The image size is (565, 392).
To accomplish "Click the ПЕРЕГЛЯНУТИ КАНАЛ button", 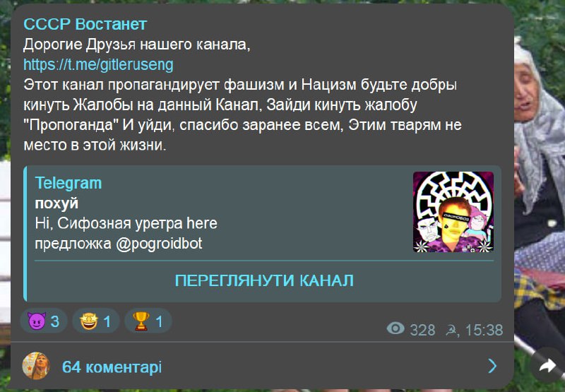I will pos(264,280).
